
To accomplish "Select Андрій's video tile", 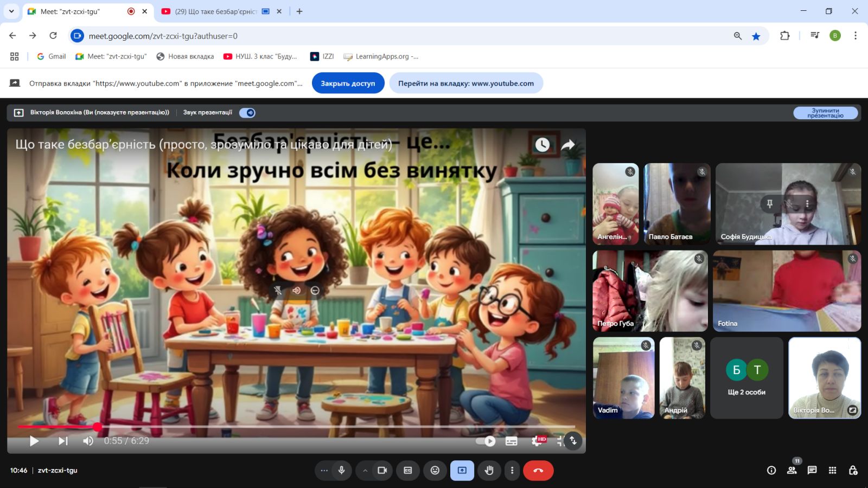I will click(x=682, y=378).
